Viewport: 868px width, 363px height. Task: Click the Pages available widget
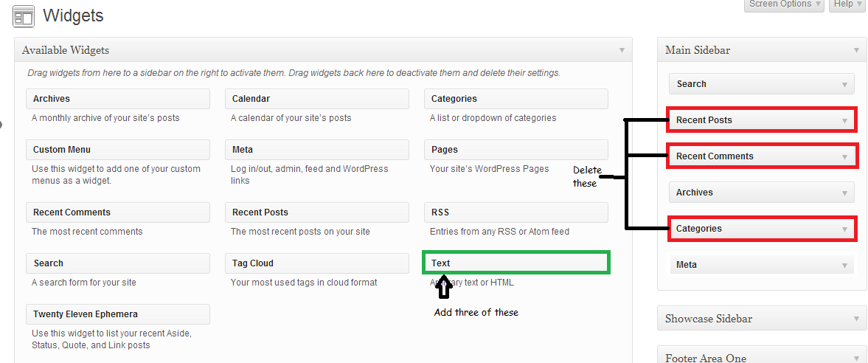[515, 150]
